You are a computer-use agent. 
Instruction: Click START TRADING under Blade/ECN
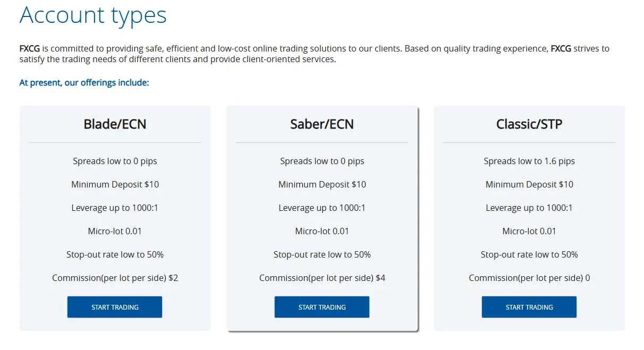pos(115,307)
